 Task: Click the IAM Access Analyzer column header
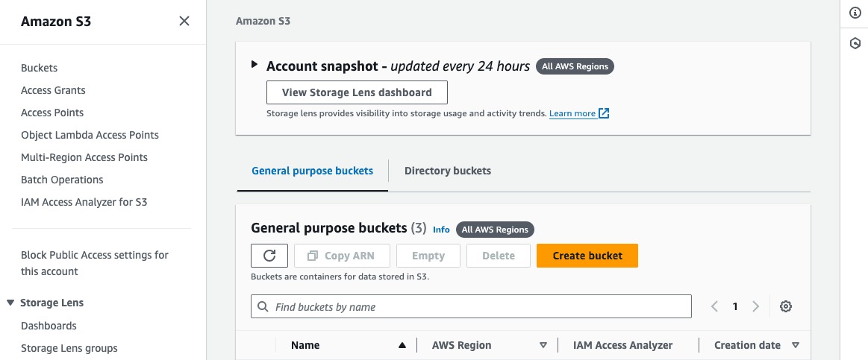tap(622, 345)
